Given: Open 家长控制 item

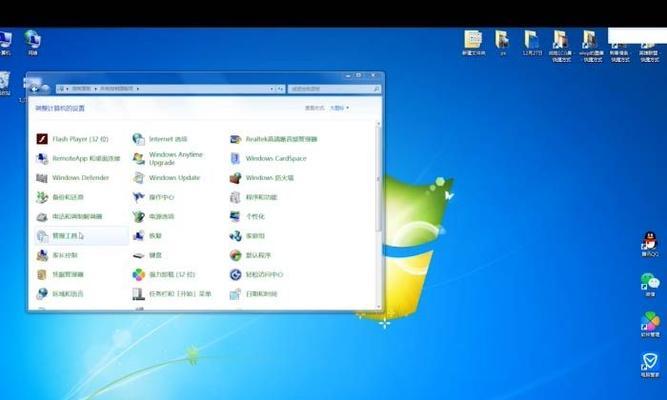Looking at the screenshot, I should click(57, 255).
